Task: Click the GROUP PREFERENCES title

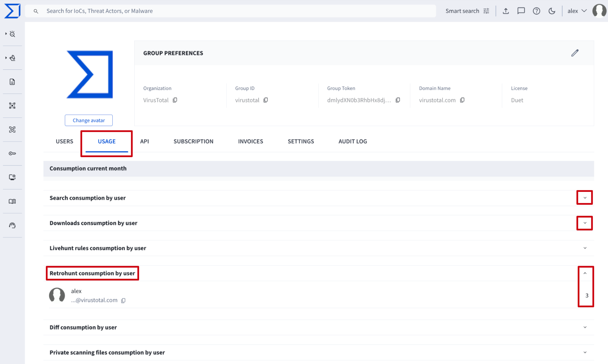Action: (173, 53)
